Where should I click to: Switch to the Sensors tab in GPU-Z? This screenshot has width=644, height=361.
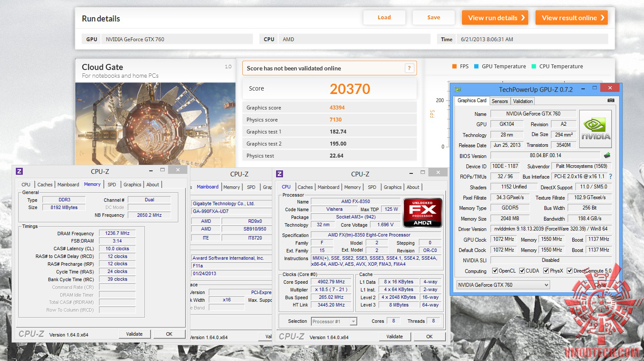pyautogui.click(x=500, y=101)
